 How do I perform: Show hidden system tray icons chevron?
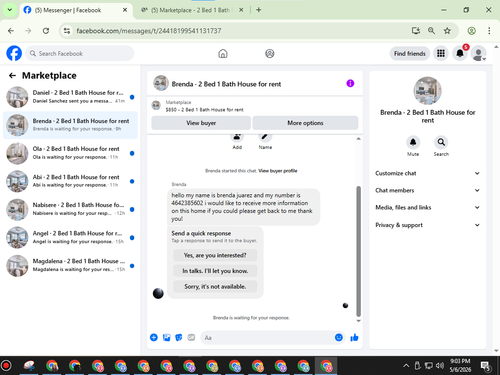click(406, 366)
